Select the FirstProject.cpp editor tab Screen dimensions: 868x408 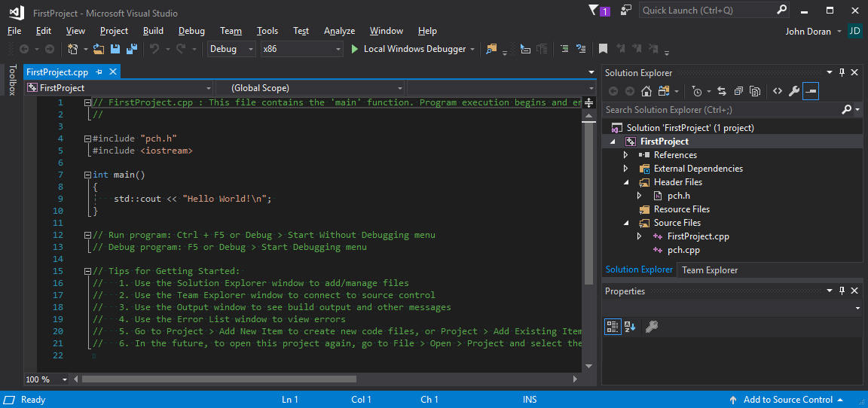(x=57, y=72)
